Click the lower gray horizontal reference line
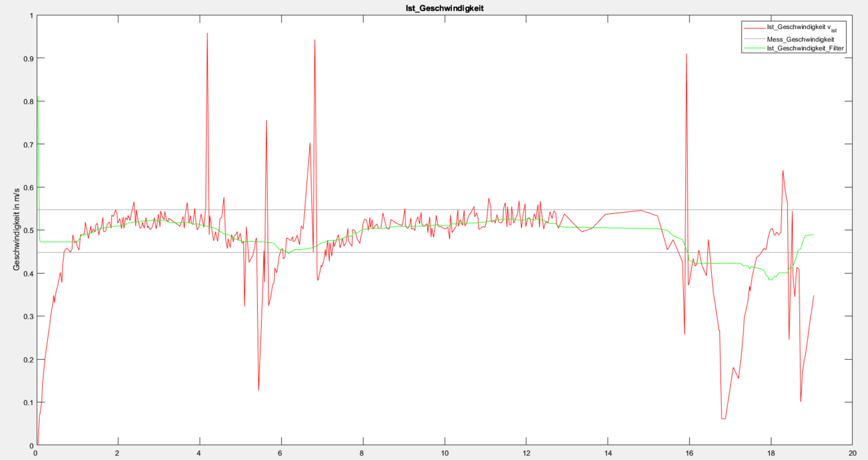This screenshot has height=460, width=868. (434, 252)
